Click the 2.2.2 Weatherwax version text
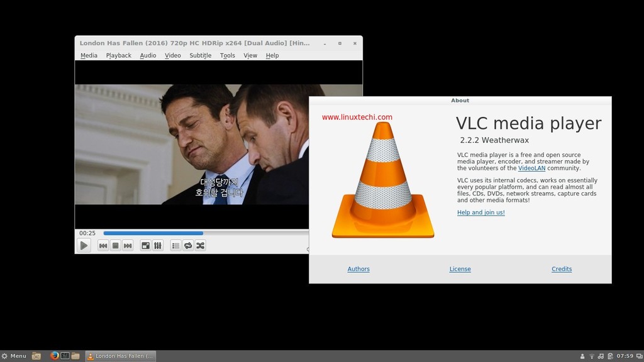 [x=494, y=140]
